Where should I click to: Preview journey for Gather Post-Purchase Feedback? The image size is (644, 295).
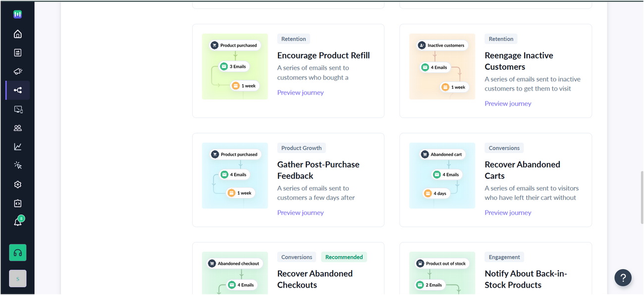tap(300, 212)
